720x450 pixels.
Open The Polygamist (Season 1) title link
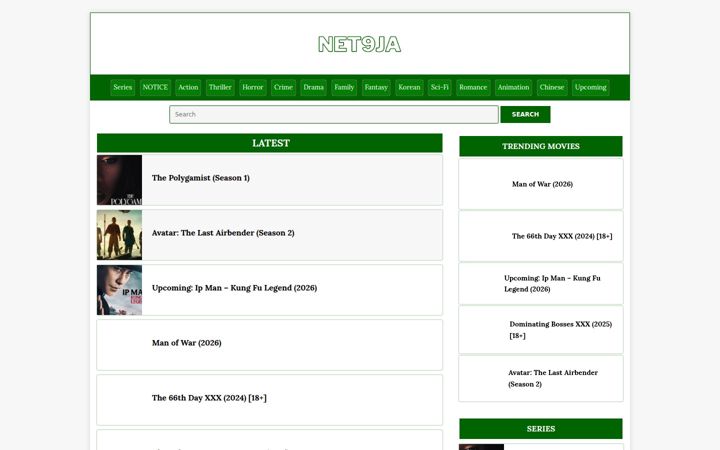[201, 178]
